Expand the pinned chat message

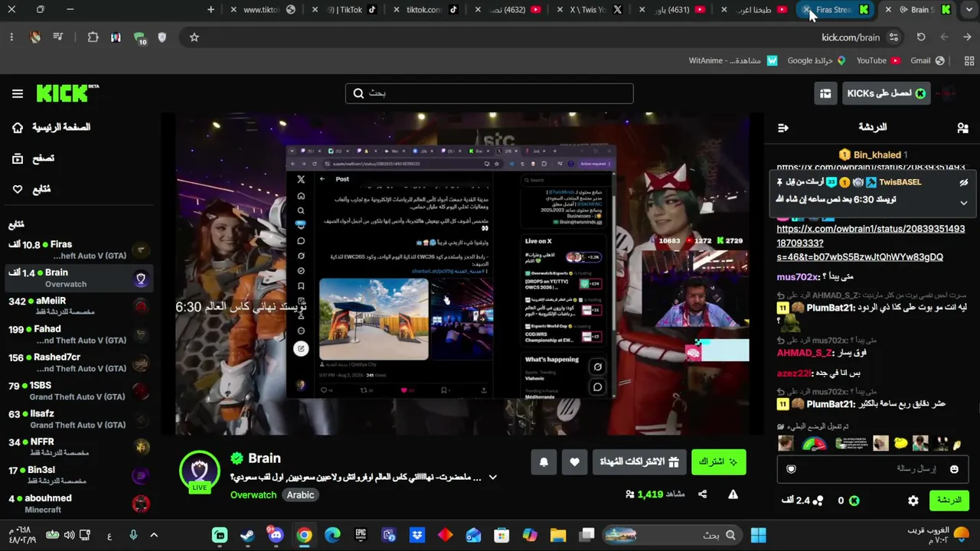964,203
